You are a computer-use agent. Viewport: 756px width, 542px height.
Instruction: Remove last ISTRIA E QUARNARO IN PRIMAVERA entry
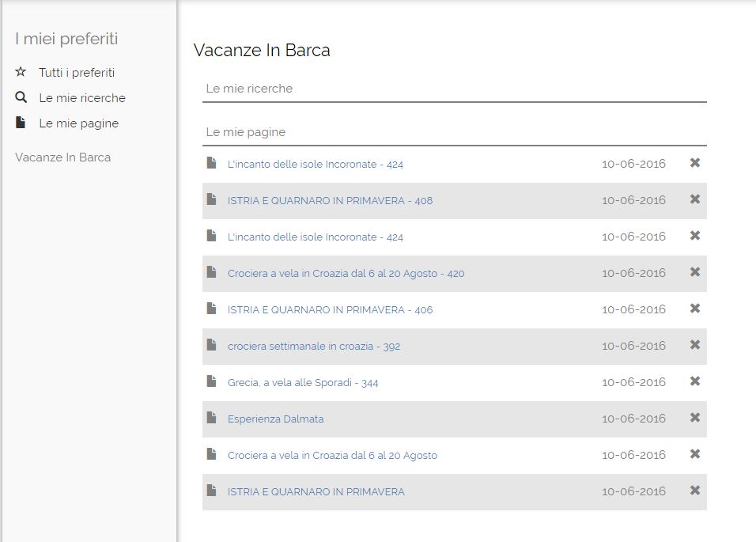click(x=695, y=491)
